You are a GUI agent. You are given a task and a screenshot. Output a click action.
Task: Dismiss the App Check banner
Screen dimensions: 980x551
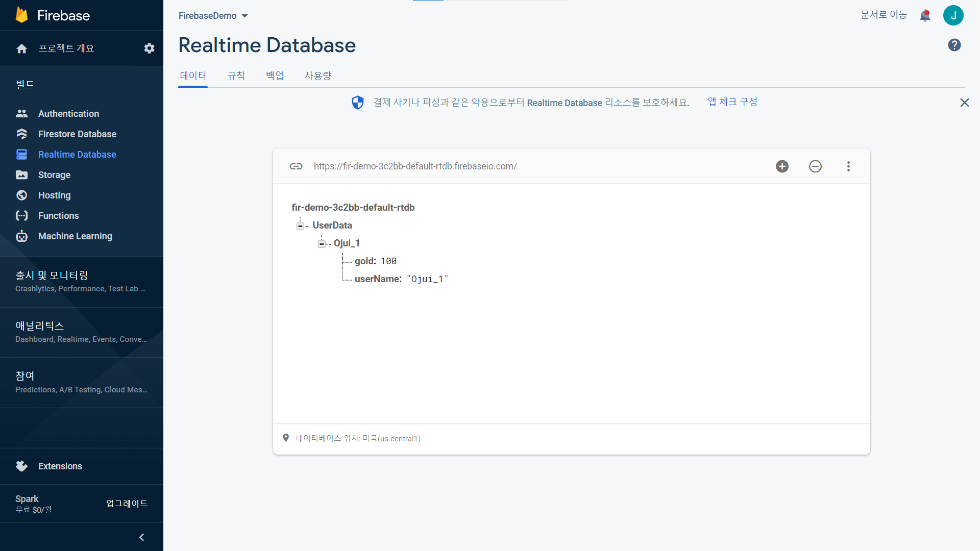[x=964, y=103]
